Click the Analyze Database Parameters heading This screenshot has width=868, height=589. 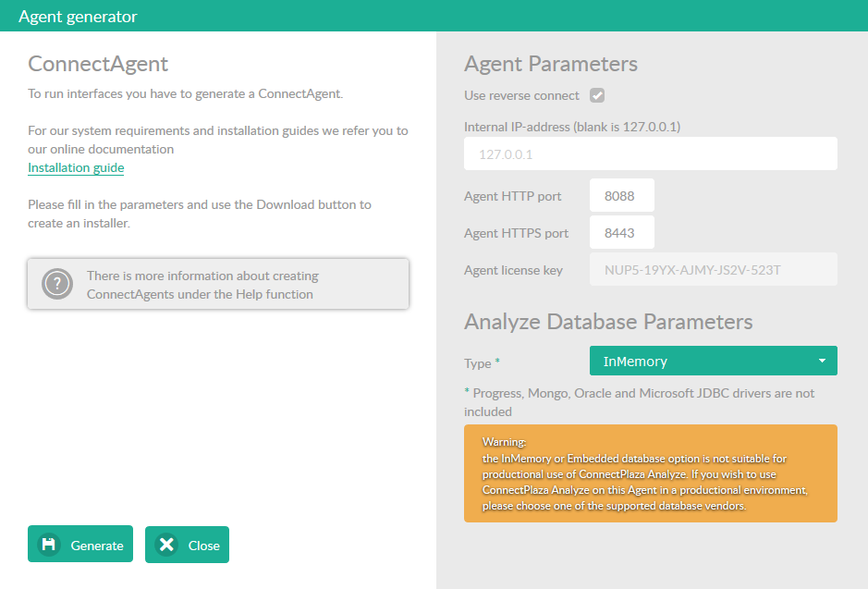pos(608,322)
